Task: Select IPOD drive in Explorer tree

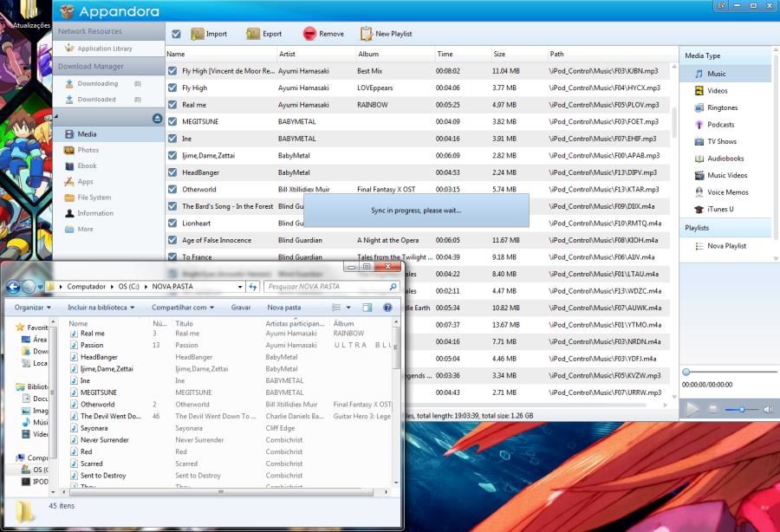Action: (35, 481)
